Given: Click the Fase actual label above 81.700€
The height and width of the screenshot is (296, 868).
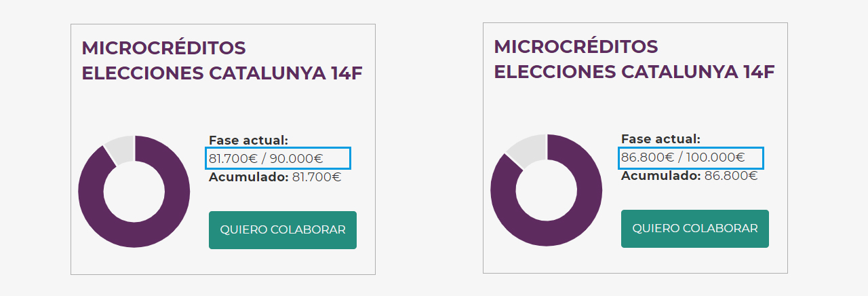Looking at the screenshot, I should [248, 141].
